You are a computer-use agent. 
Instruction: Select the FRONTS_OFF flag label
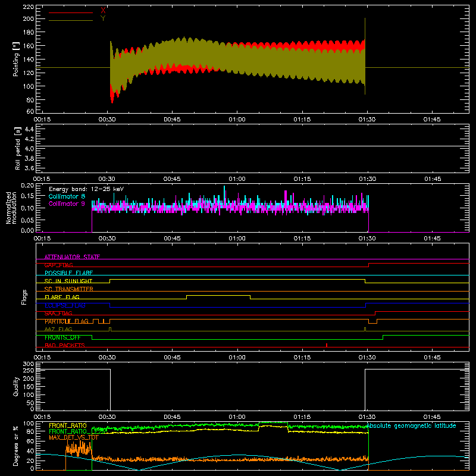point(62,337)
